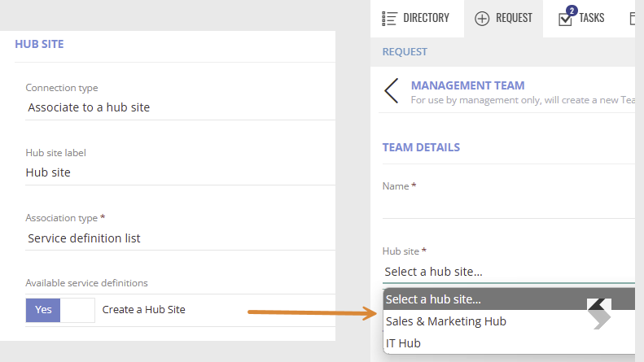This screenshot has width=644, height=362.
Task: Click the Create a Hub Site label
Action: pos(144,309)
